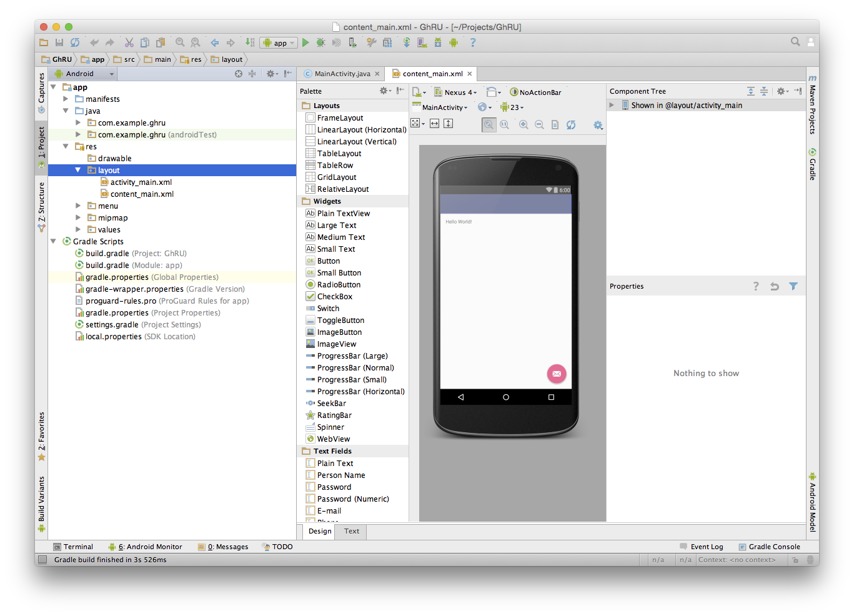Screen dimensions: 854x616
Task: Switch to the MainActivity.java editor tab
Action: pyautogui.click(x=342, y=74)
